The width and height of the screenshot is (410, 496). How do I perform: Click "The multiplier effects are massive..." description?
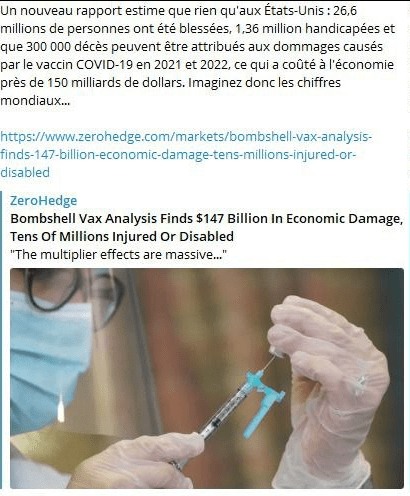[x=118, y=255]
